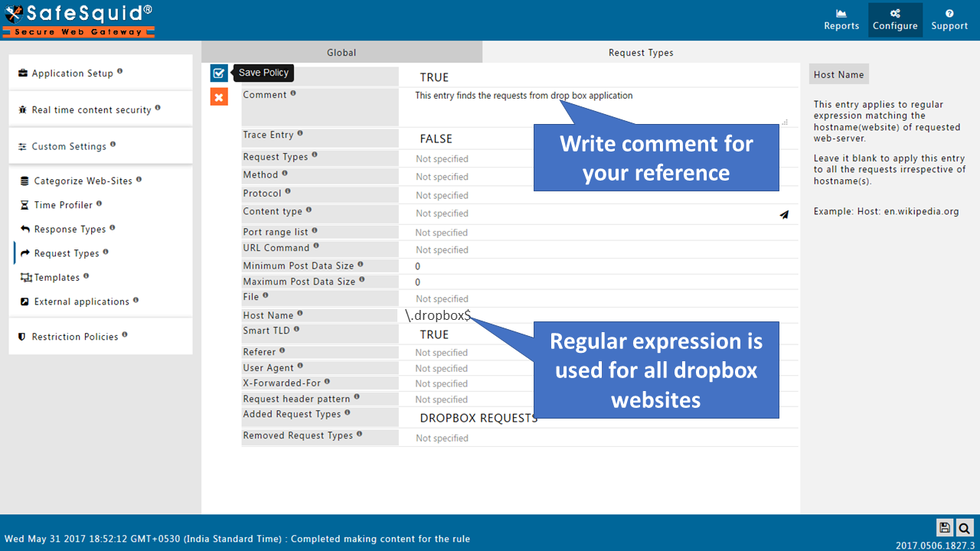
Task: Select the Request Types tab
Action: [641, 52]
